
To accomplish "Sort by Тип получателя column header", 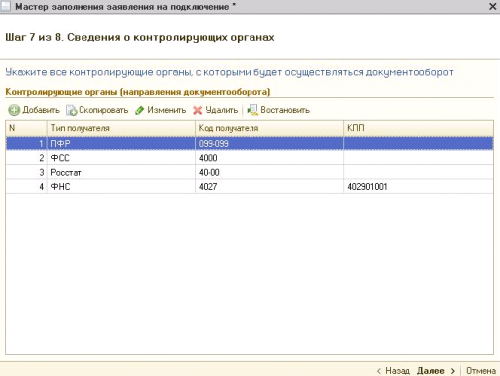I will click(x=121, y=128).
